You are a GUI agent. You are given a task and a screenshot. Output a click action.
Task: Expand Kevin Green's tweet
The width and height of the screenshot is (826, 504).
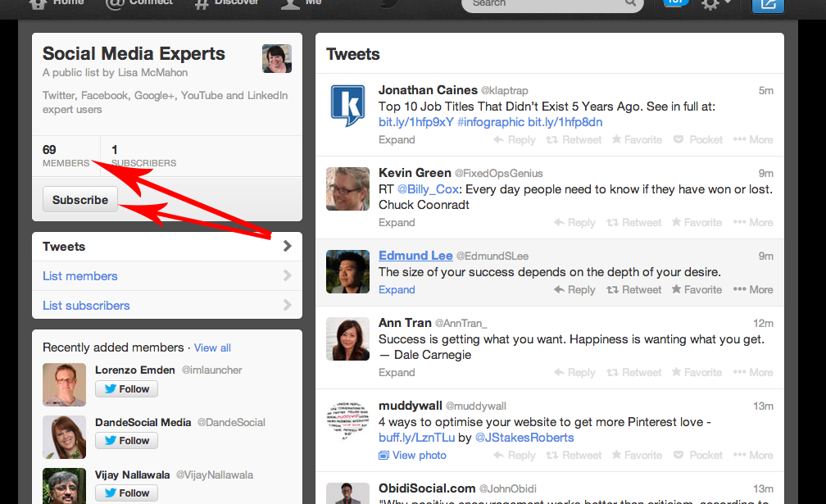(x=397, y=222)
